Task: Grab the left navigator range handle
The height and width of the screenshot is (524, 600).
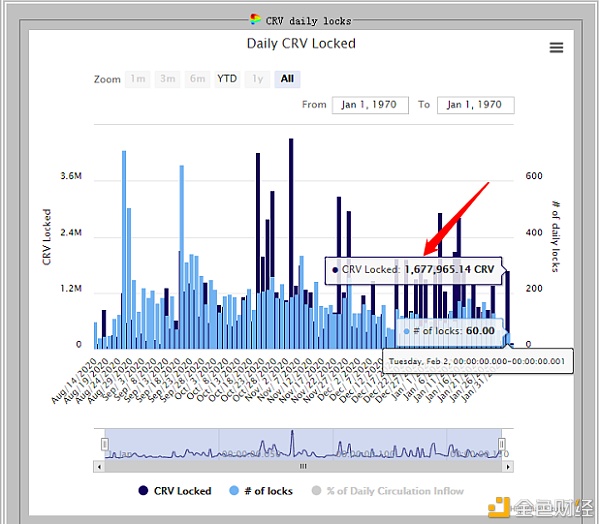Action: tap(104, 444)
